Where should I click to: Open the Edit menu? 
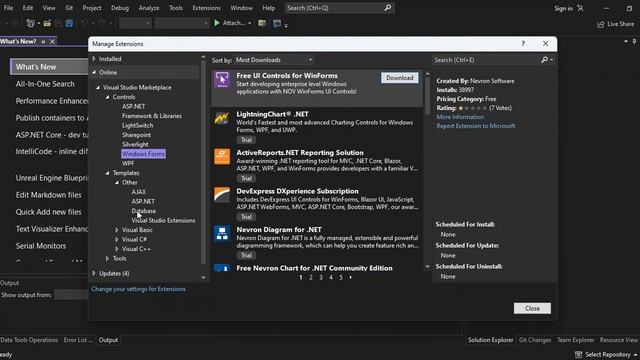pos(28,8)
